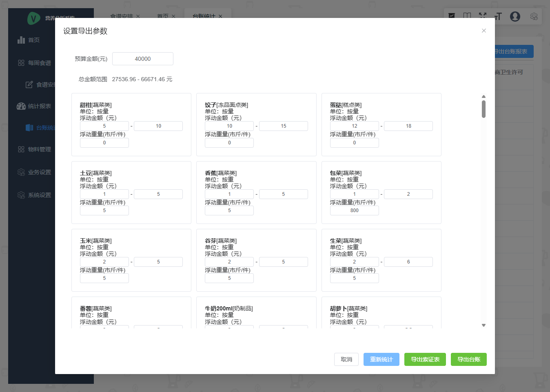Click 香蕉 minimum floating amount field
Image resolution: width=550 pixels, height=392 pixels.
coord(229,194)
